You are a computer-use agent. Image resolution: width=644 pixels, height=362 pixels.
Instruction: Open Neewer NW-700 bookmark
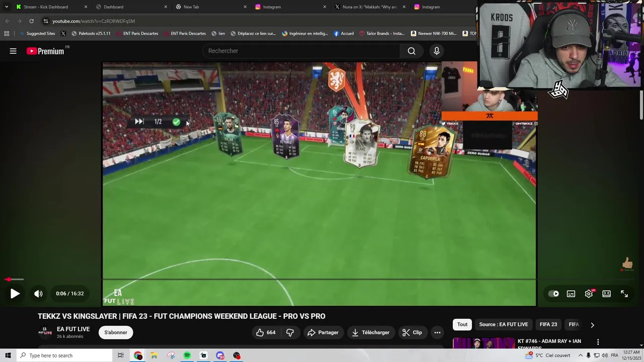434,34
